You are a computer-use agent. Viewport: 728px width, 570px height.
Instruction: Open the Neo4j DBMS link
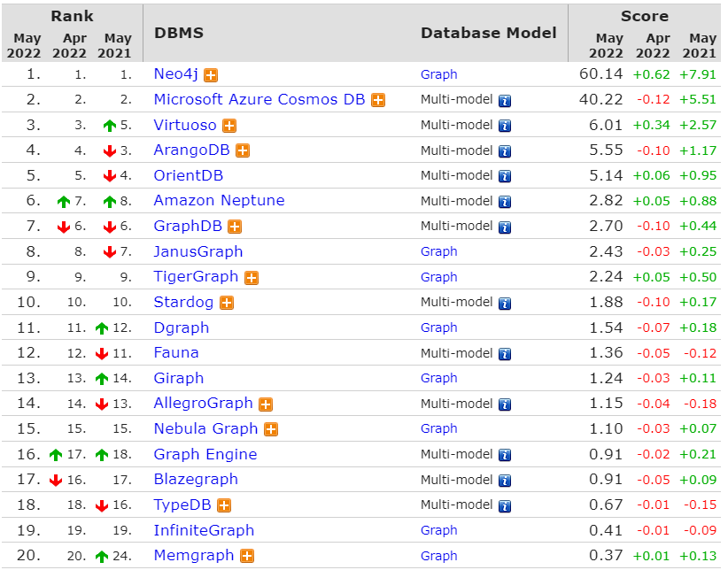(176, 73)
